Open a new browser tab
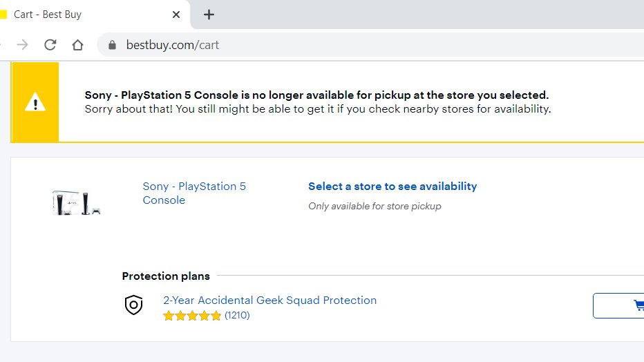The height and width of the screenshot is (362, 644). 209,15
